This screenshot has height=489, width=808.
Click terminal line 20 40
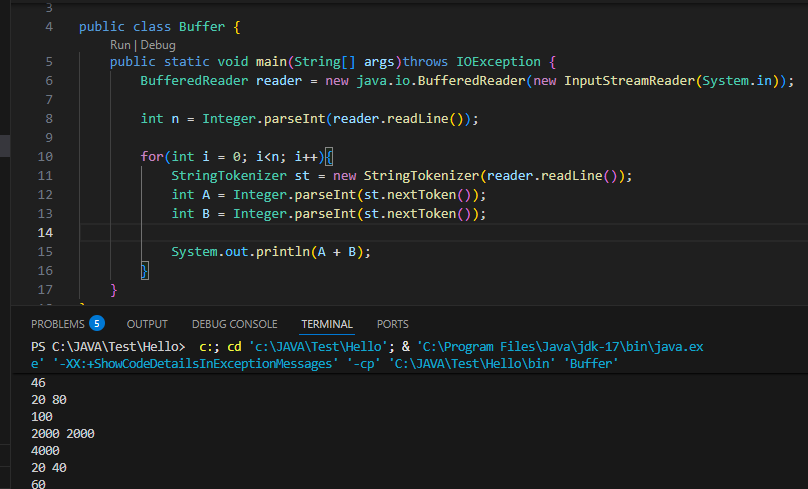[x=49, y=468]
